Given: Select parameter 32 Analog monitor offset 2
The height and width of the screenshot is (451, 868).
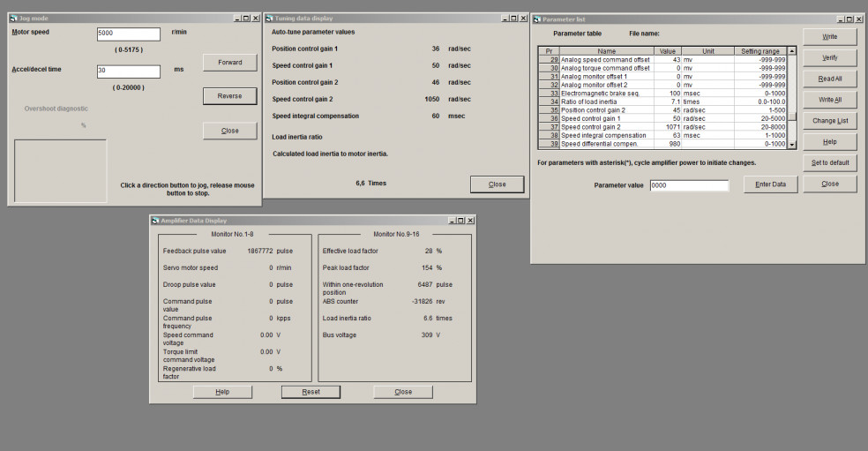Looking at the screenshot, I should point(662,85).
